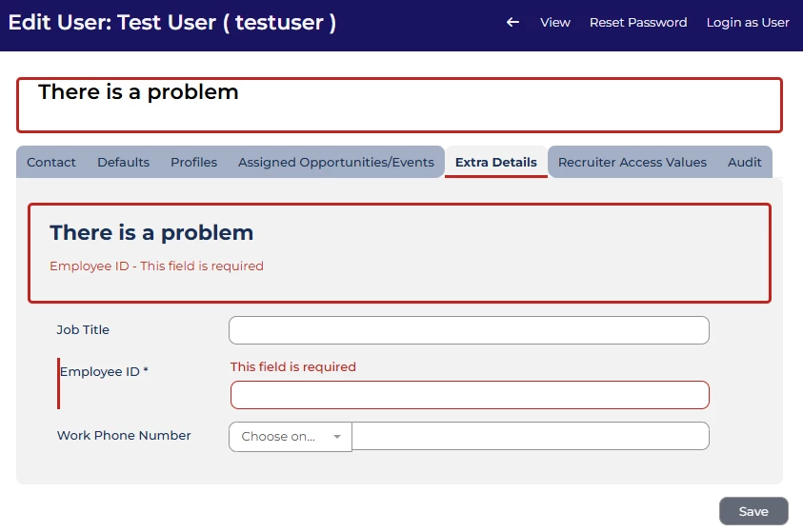Click Reset Password in the header

pos(638,23)
